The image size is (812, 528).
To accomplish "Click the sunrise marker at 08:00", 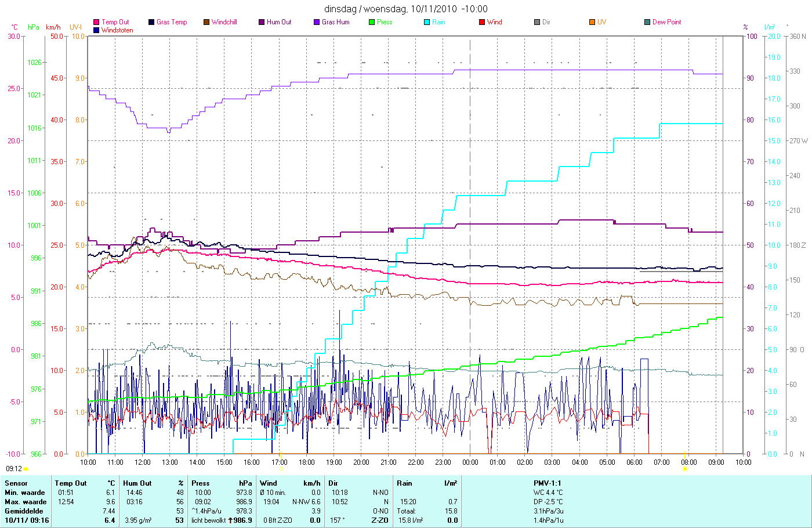I will click(685, 468).
